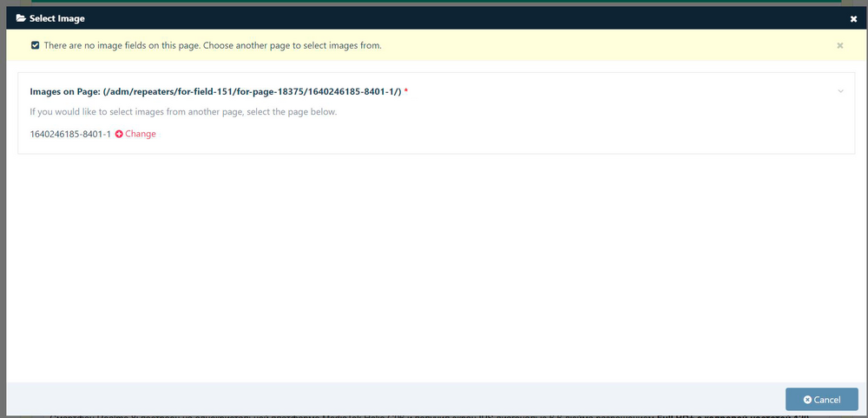Click the Change link to pick another page
868x418 pixels.
point(140,134)
